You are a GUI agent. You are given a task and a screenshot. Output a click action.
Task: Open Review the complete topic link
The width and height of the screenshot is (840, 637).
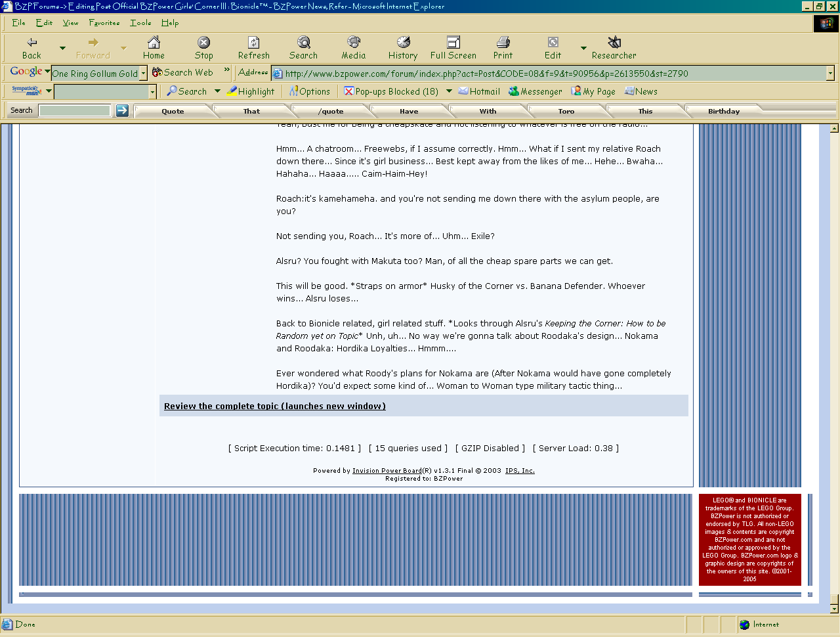pos(275,406)
